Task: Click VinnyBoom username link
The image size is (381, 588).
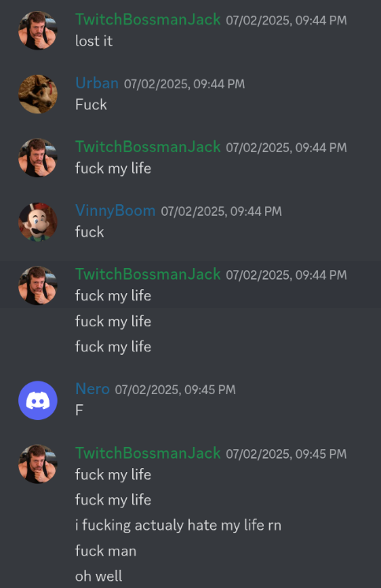Action: [116, 210]
